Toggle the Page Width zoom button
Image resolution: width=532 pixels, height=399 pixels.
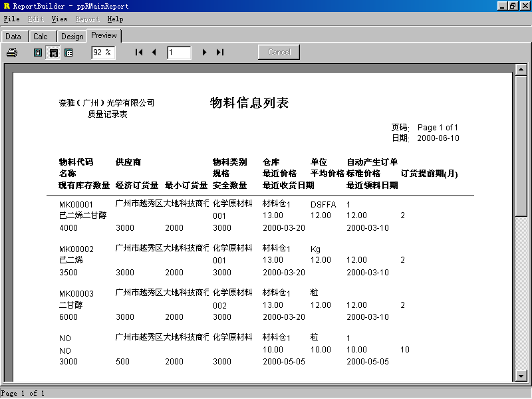(x=53, y=53)
